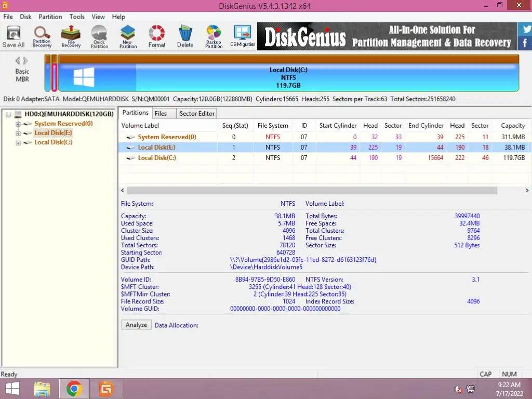Click the End Cylinder column header
This screenshot has width=532, height=399.
[x=426, y=126]
